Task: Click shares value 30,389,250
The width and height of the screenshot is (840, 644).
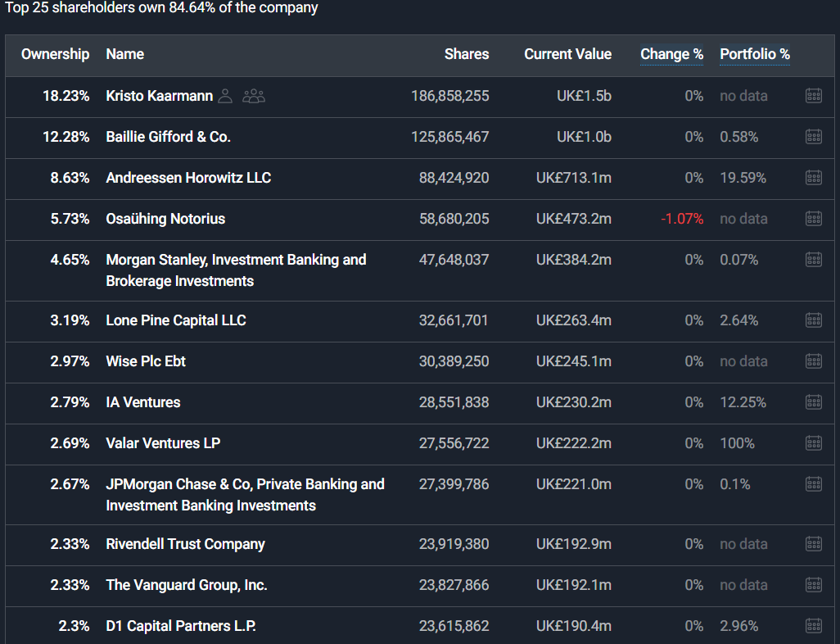Action: (x=454, y=361)
